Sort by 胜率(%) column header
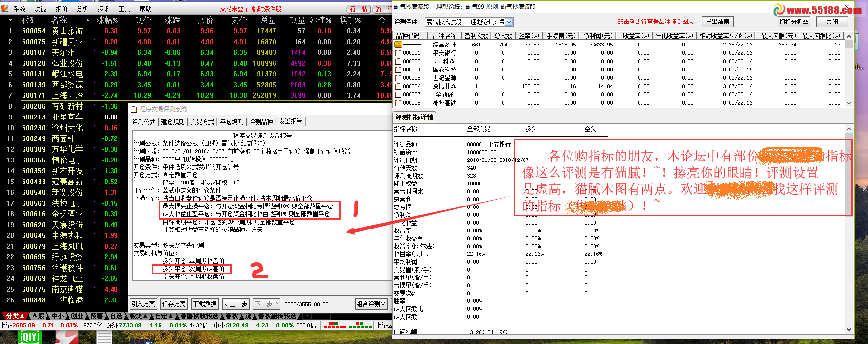868x344 pixels. click(x=528, y=36)
